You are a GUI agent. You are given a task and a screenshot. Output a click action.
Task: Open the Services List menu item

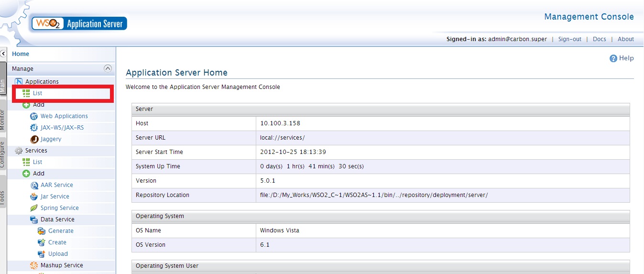[x=37, y=162]
